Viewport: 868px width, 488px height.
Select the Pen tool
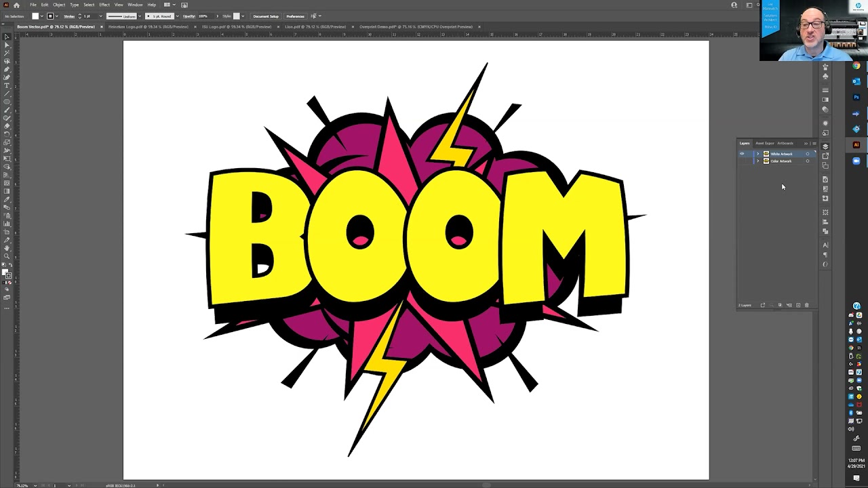tap(7, 69)
